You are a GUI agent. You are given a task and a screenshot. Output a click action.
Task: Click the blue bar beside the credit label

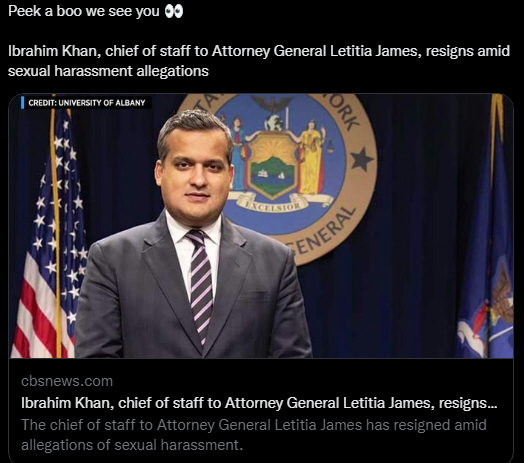(x=22, y=103)
